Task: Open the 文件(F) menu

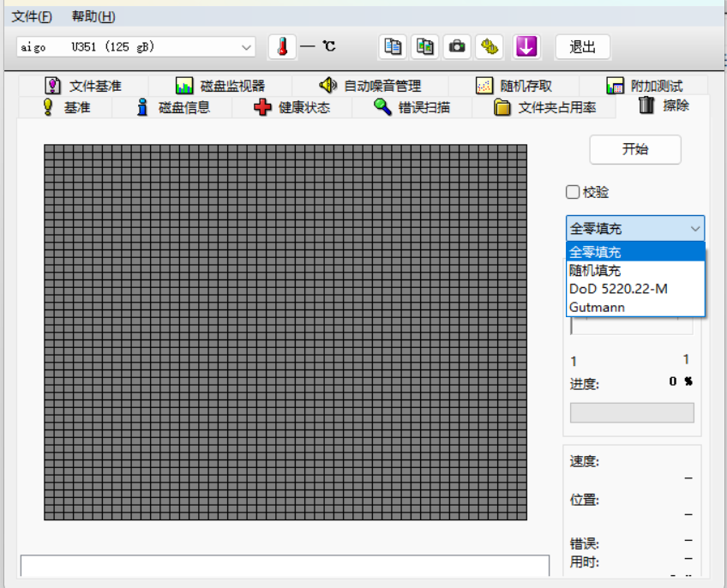Action: click(x=32, y=16)
